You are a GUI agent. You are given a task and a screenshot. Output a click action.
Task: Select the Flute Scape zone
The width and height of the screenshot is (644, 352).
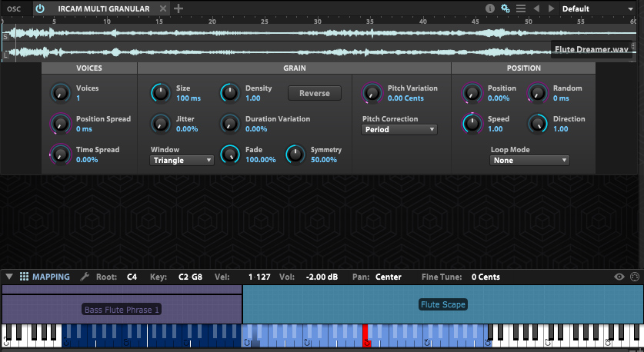click(442, 304)
